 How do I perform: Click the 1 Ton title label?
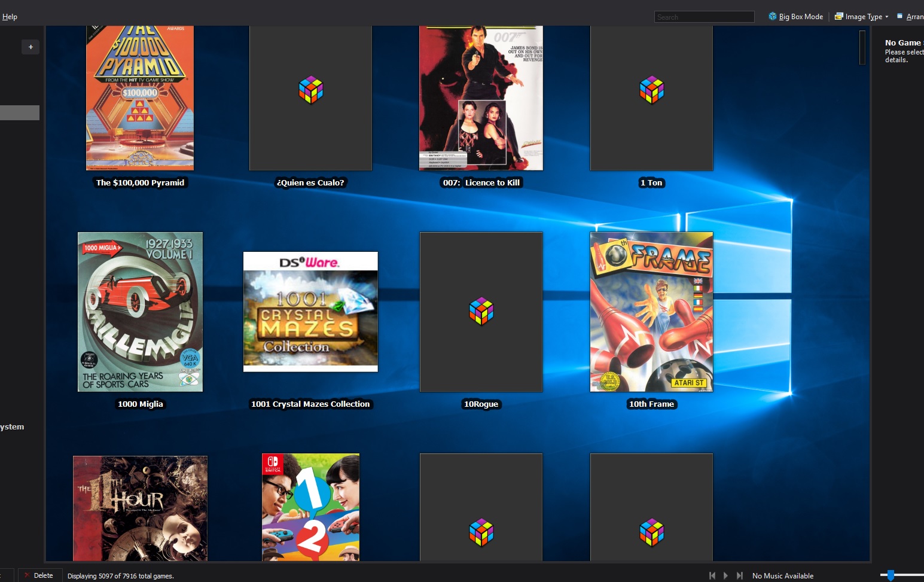pyautogui.click(x=651, y=182)
